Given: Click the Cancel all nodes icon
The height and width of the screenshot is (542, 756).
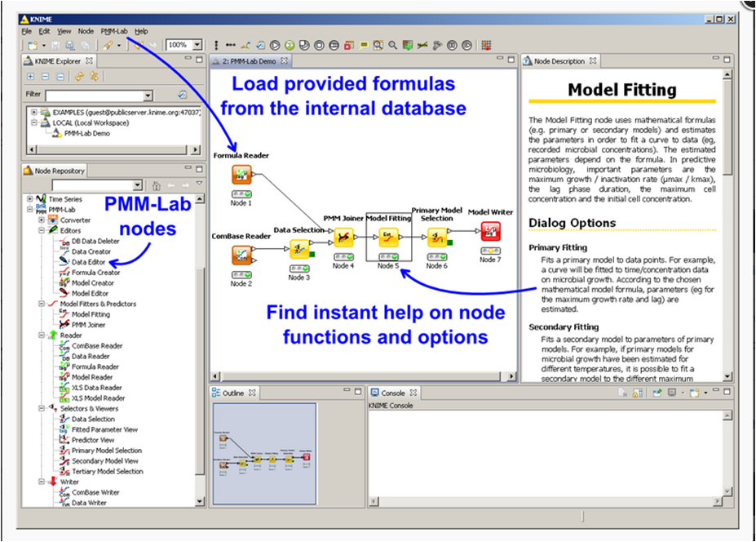Looking at the screenshot, I should (x=334, y=46).
